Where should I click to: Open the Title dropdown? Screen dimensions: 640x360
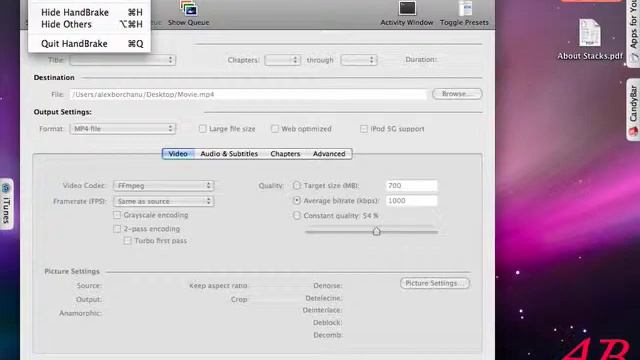point(122,60)
